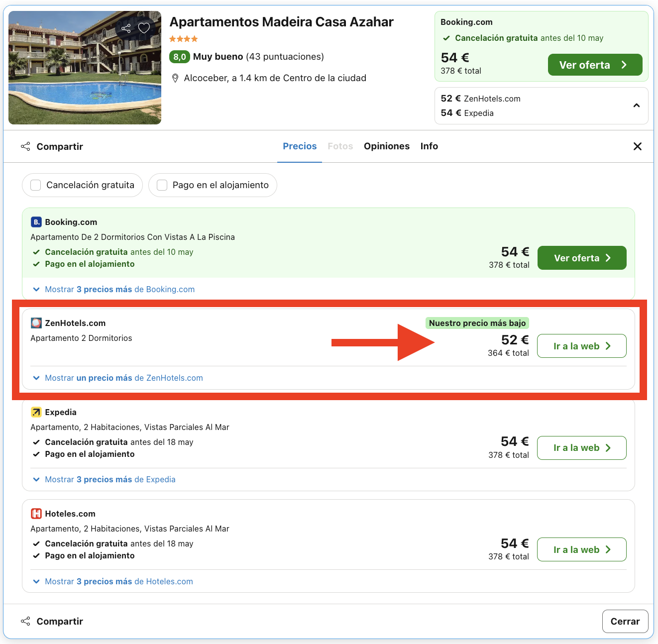Click the Hoteles.com logo icon
Screen dimensions: 658x644
point(36,514)
